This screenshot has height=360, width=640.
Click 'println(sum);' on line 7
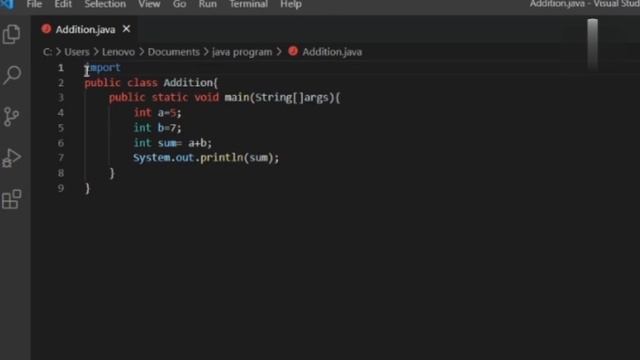tap(240, 158)
